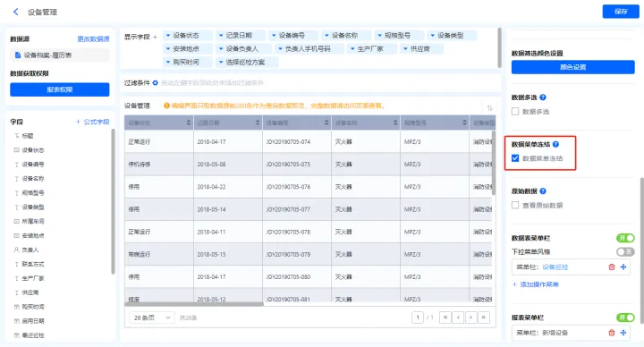Click the 公式字段 link

coord(93,122)
